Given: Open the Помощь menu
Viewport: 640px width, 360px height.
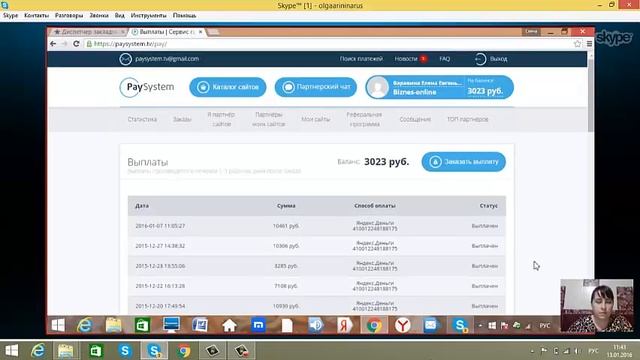Looking at the screenshot, I should 184,16.
